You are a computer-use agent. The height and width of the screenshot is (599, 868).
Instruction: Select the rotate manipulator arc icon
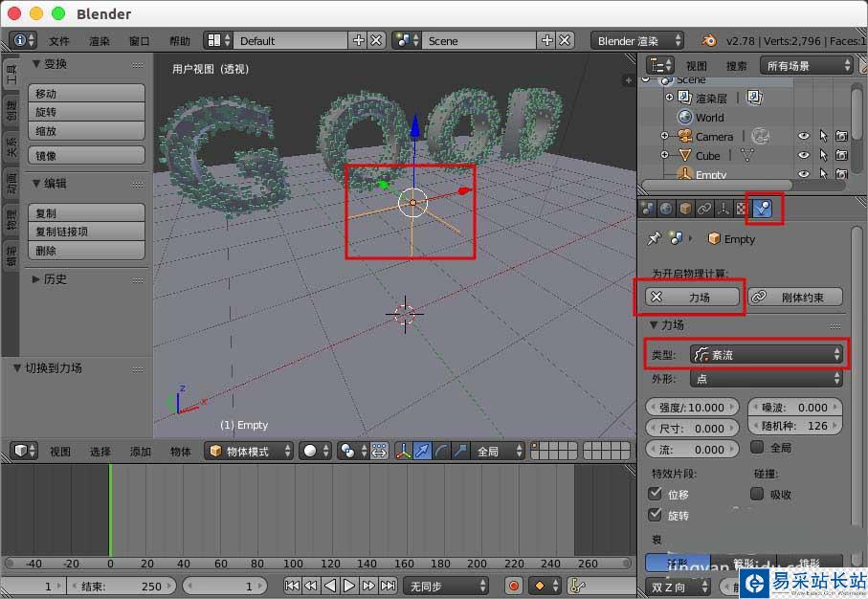441,452
